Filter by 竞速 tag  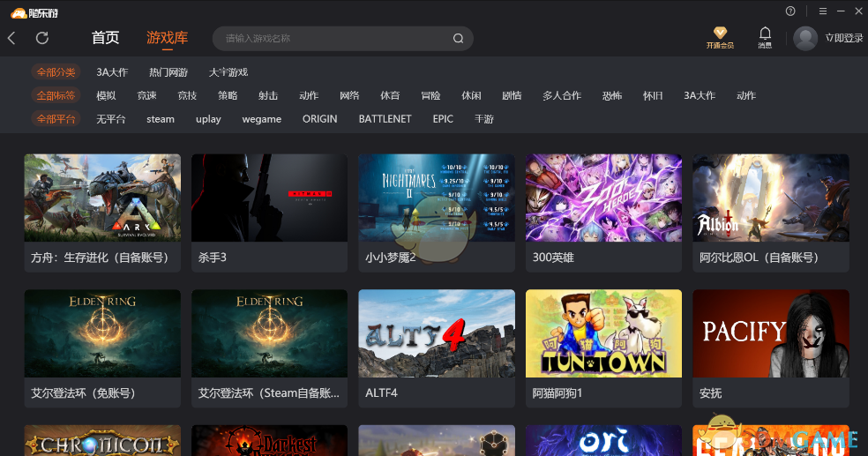146,96
